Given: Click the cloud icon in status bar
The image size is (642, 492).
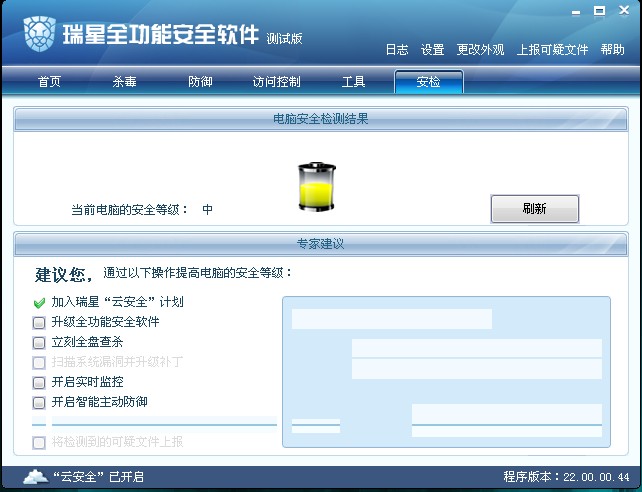Looking at the screenshot, I should coord(36,476).
